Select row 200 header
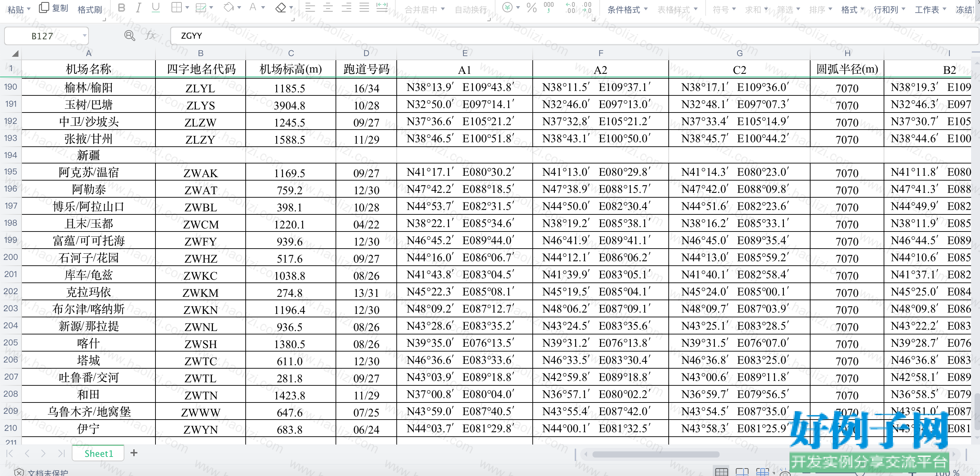This screenshot has width=980, height=476. point(11,257)
